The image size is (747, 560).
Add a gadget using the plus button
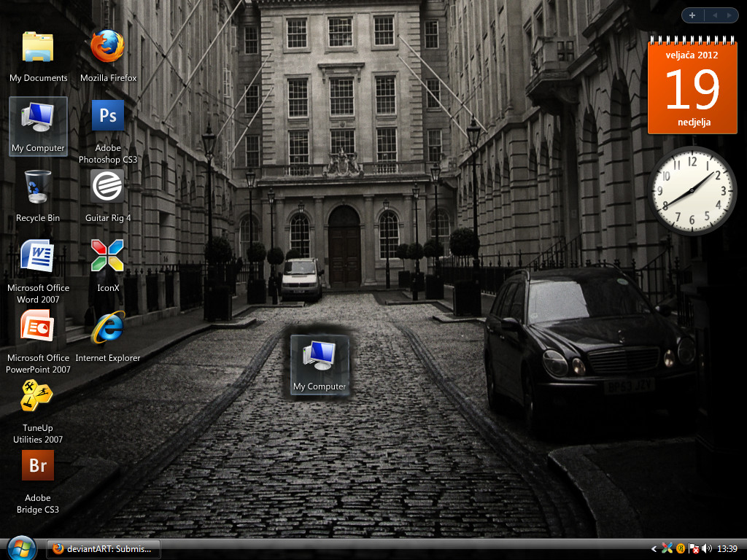[x=692, y=15]
